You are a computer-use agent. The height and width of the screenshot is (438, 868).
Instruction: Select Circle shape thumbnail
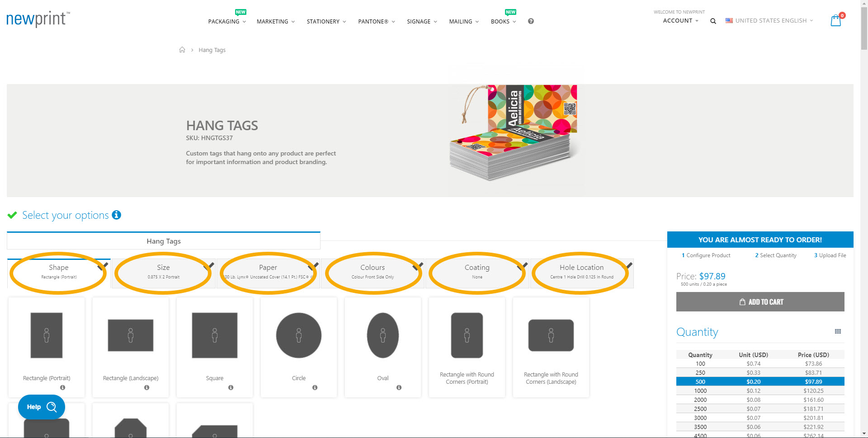[x=299, y=335]
